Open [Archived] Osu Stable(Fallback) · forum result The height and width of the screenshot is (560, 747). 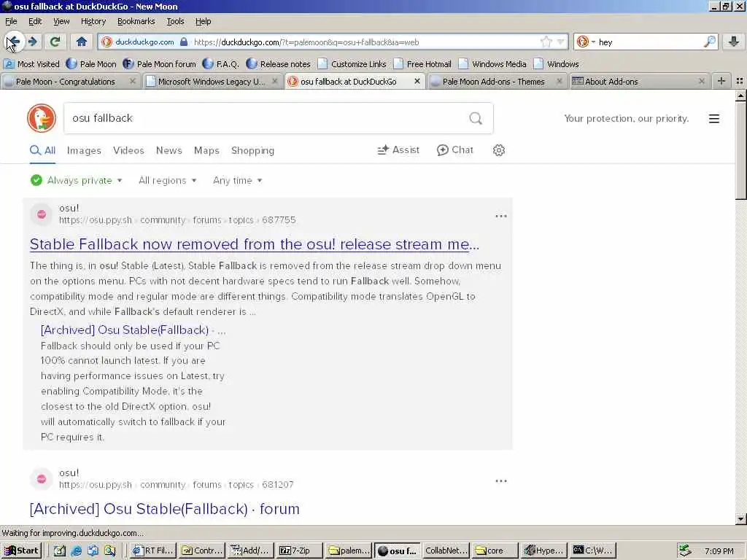pos(164,509)
